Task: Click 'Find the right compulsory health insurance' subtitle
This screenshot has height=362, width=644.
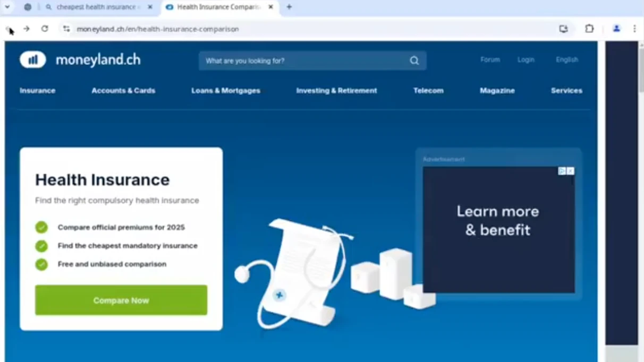Action: point(117,201)
